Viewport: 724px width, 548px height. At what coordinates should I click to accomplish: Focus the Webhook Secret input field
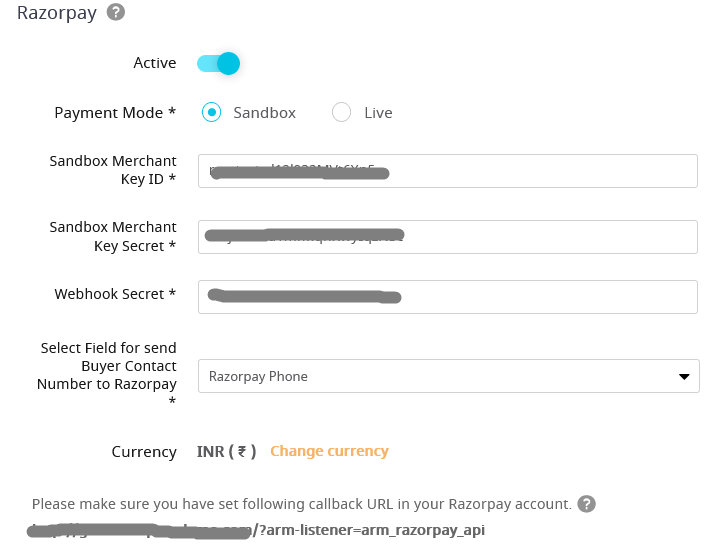[x=447, y=297]
